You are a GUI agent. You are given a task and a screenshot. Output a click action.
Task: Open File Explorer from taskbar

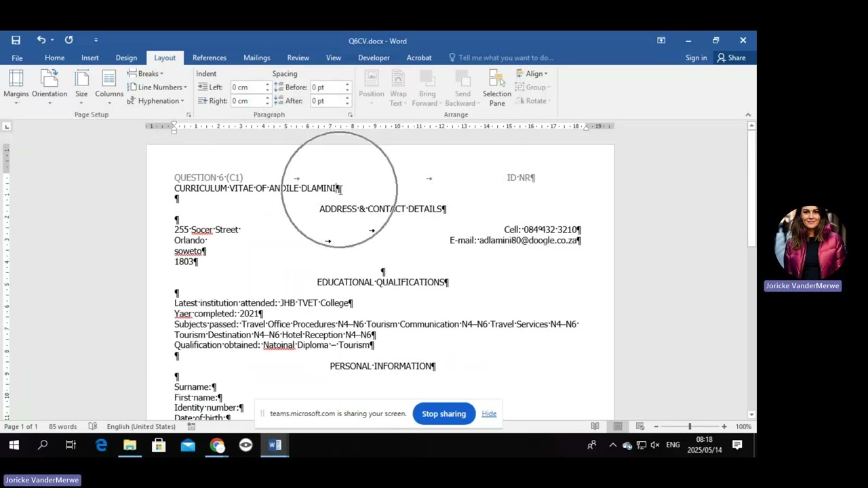[130, 445]
